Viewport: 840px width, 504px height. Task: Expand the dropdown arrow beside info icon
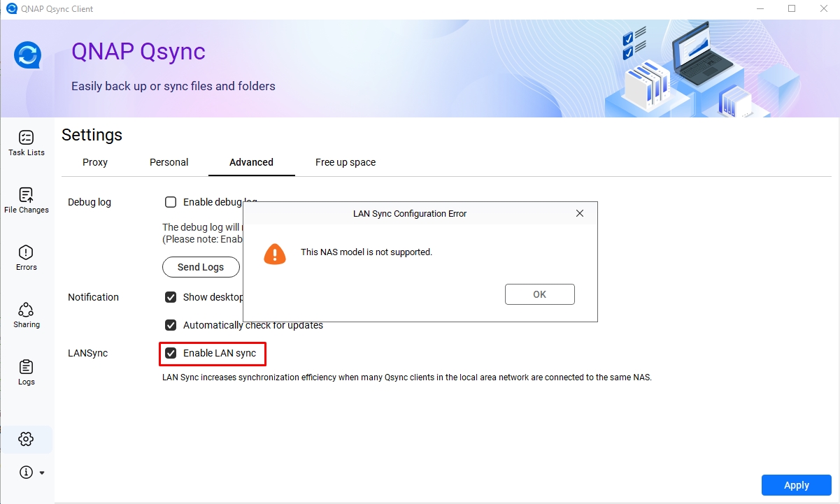click(x=42, y=473)
